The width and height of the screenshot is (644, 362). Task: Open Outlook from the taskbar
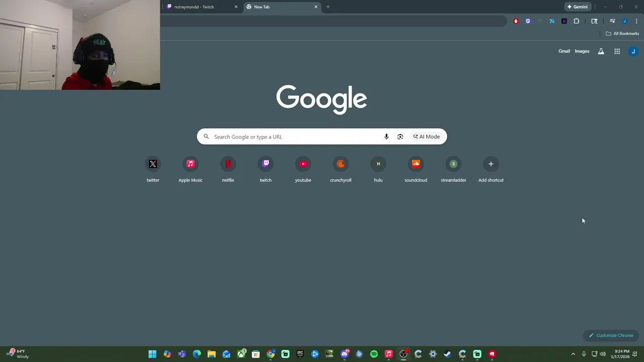click(226, 354)
